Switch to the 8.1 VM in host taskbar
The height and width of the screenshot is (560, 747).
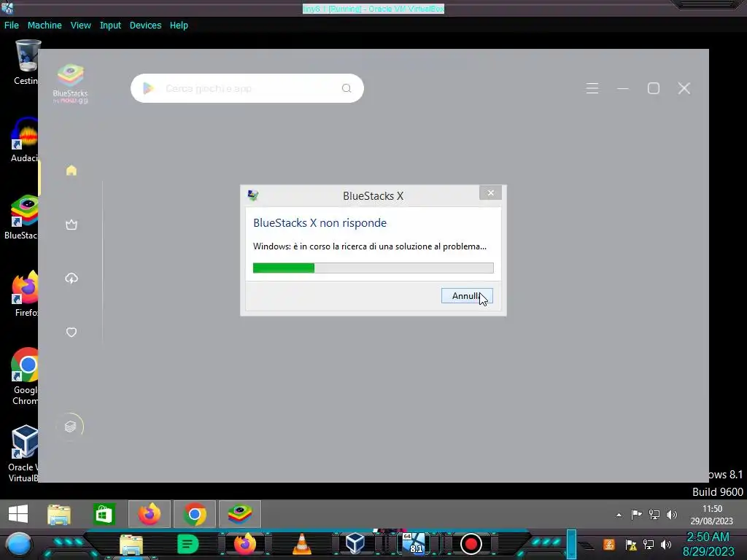pyautogui.click(x=414, y=543)
